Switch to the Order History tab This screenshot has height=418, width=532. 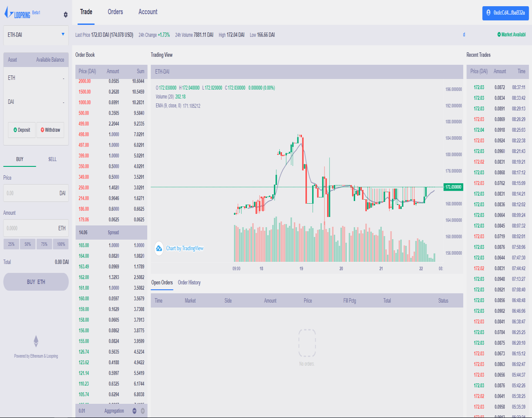(189, 282)
